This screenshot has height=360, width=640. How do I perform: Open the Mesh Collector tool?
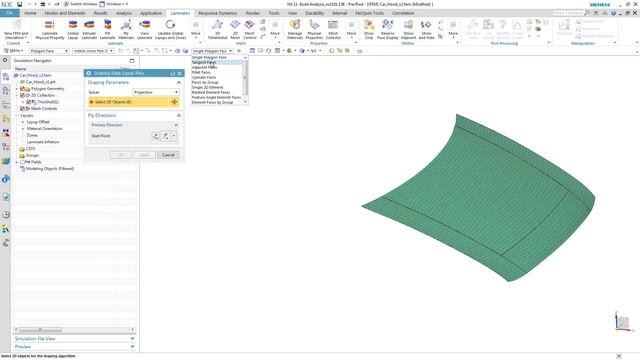coord(333,30)
